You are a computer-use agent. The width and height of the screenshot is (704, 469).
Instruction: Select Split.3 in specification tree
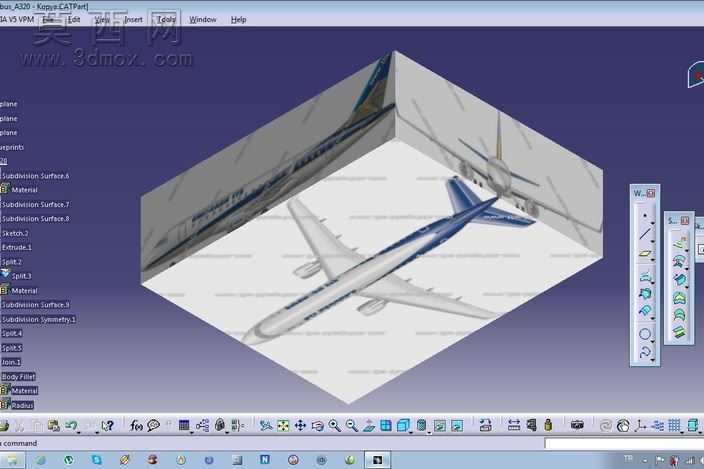[21, 276]
